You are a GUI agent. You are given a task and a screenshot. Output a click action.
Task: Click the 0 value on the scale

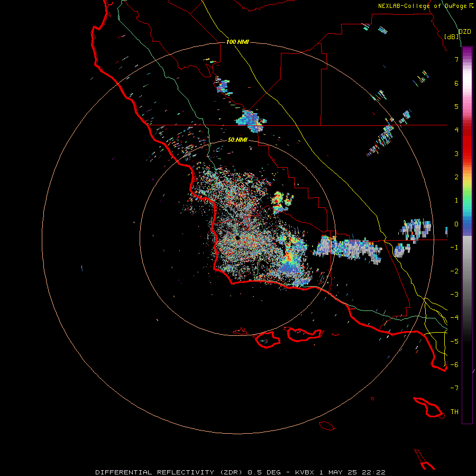(456, 224)
